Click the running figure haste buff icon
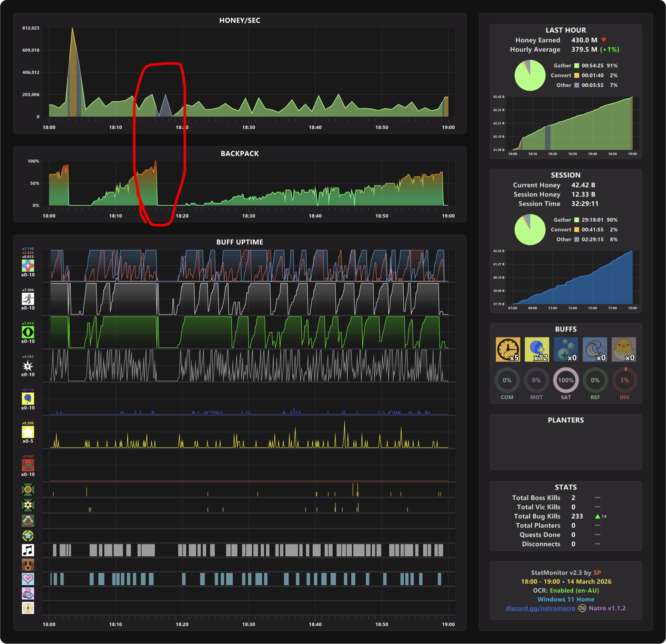The height and width of the screenshot is (644, 666). 28,299
